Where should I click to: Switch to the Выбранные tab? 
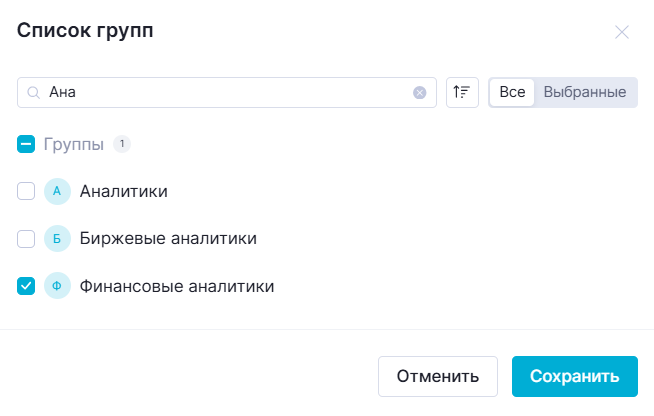point(585,93)
